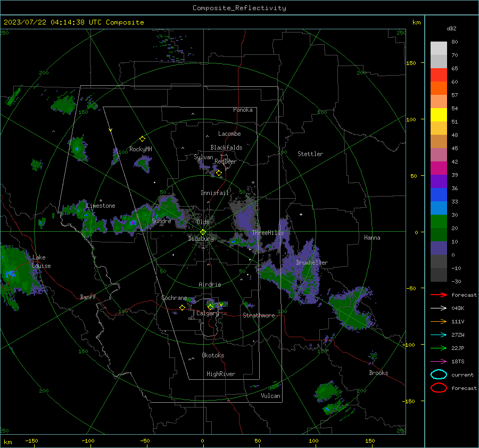The image size is (479, 448).
Task: Click the Brooks label
Action: click(378, 373)
